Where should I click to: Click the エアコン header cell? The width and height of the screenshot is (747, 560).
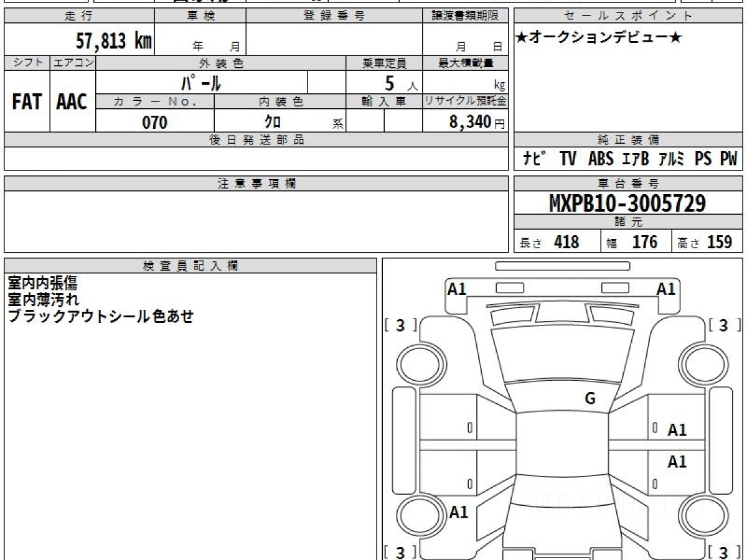click(x=73, y=63)
